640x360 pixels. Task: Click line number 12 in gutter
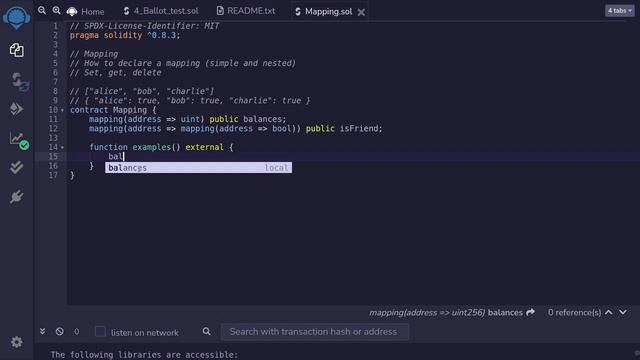pos(53,129)
